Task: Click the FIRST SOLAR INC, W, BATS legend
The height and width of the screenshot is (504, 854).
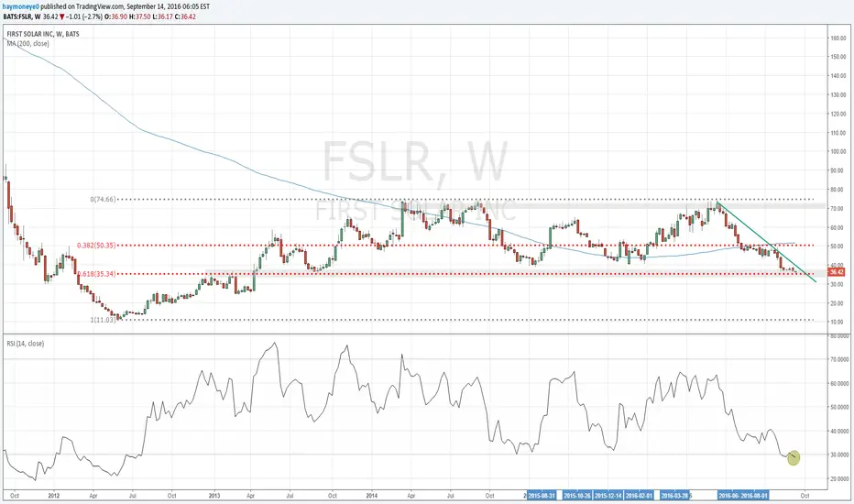Action: tap(43, 34)
